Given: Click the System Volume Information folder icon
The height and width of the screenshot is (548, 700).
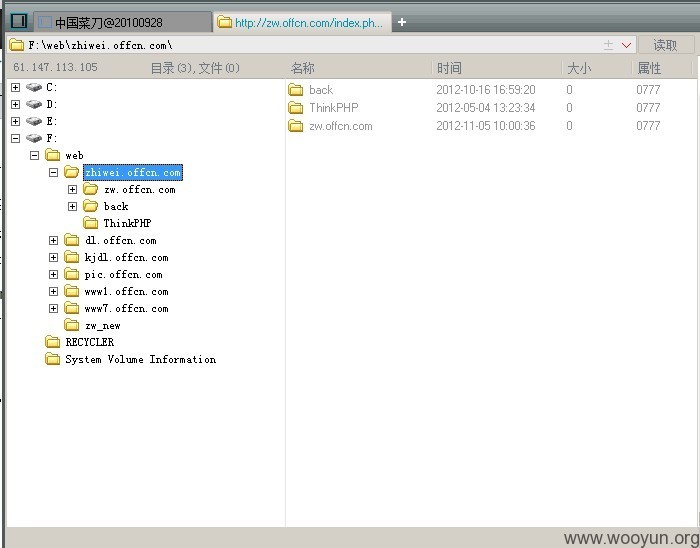Looking at the screenshot, I should pyautogui.click(x=53, y=359).
